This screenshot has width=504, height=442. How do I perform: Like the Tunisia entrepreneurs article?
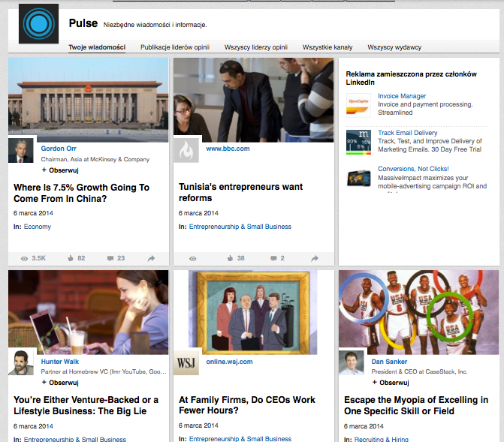point(230,258)
